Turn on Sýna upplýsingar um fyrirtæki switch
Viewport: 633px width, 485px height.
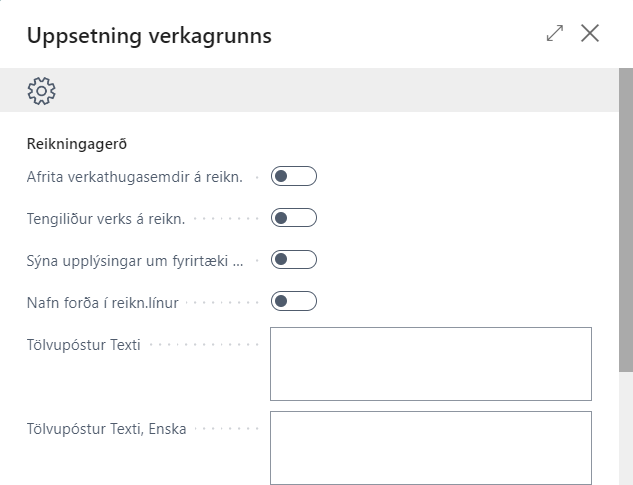coord(294,260)
